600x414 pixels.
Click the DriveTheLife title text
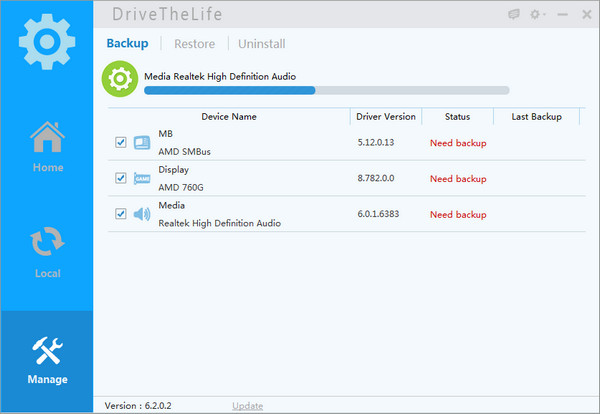point(167,14)
